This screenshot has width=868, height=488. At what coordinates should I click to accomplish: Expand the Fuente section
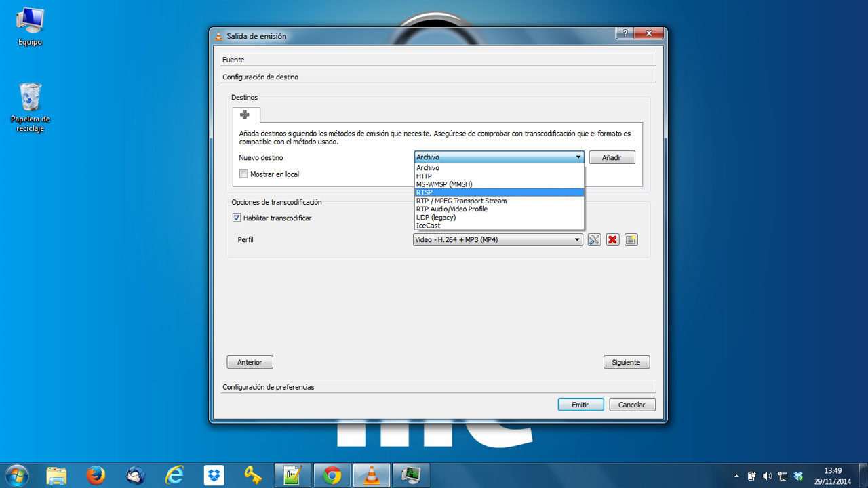tap(438, 60)
